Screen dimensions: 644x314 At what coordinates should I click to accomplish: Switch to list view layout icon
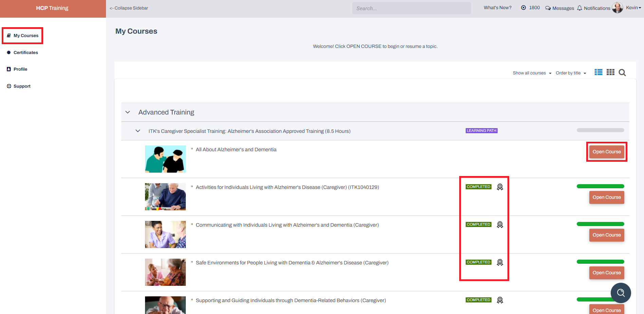(x=598, y=72)
